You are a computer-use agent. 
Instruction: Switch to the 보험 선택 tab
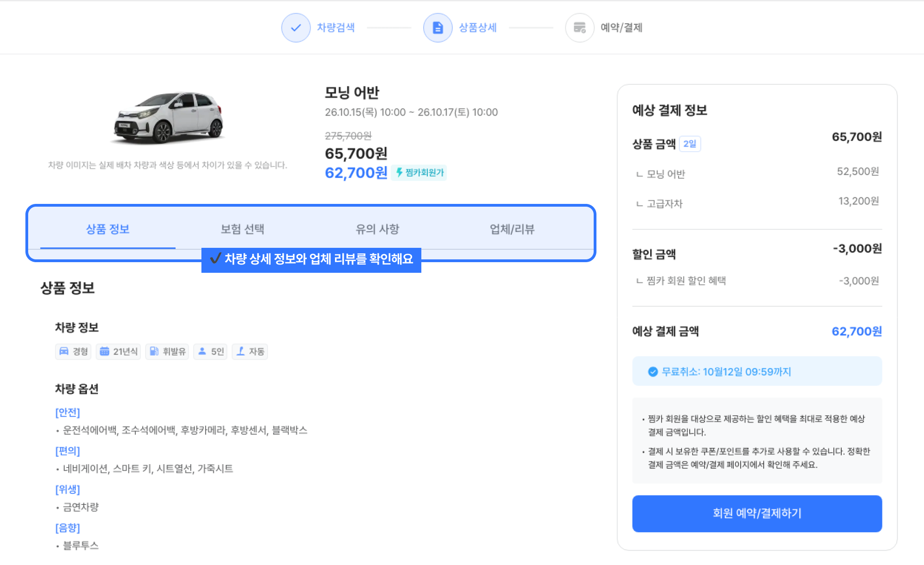click(243, 229)
